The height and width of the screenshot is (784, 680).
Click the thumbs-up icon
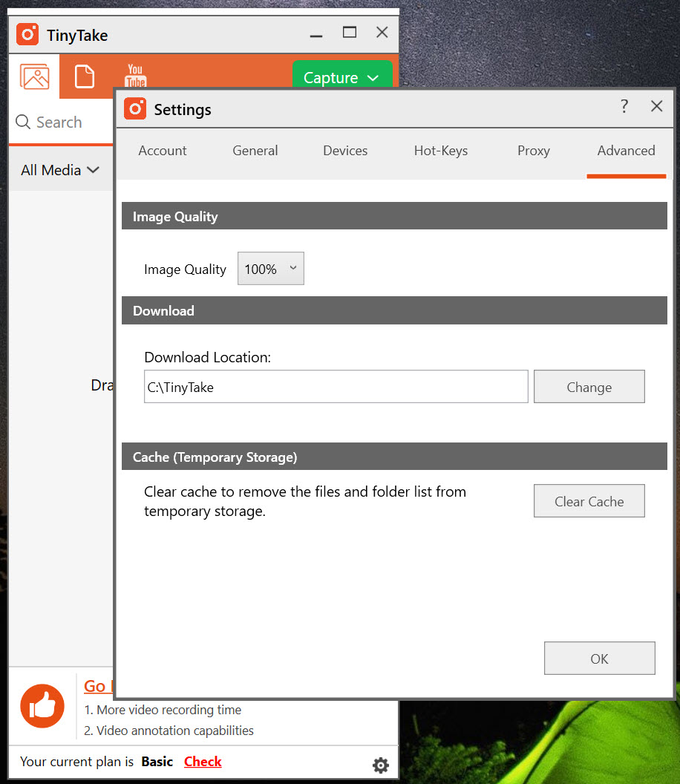42,706
